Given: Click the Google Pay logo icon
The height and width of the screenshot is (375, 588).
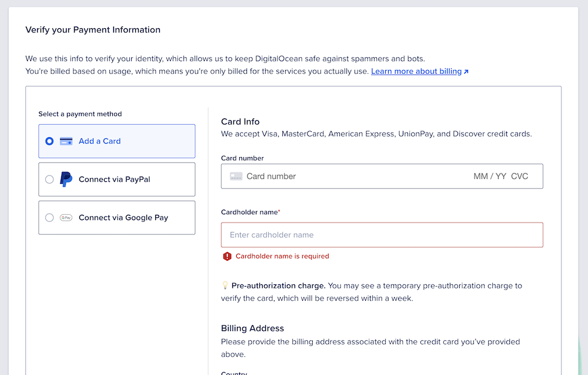Looking at the screenshot, I should pos(66,218).
